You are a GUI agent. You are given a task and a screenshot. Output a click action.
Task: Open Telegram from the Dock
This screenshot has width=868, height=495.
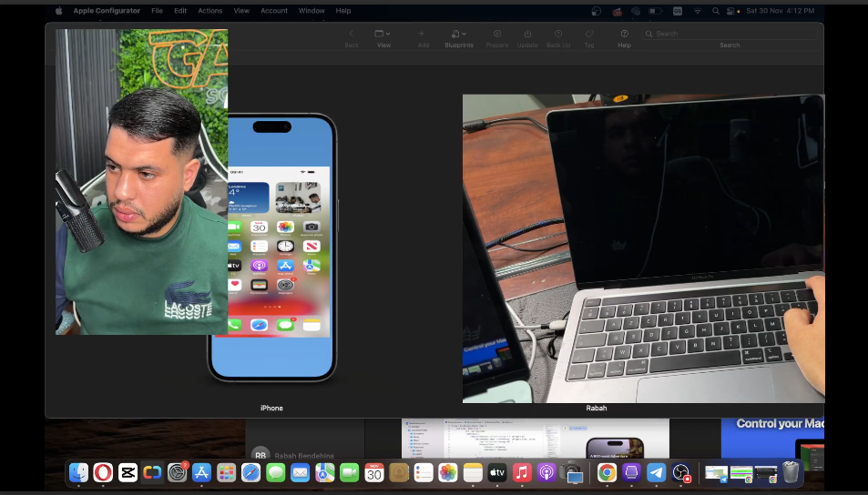pyautogui.click(x=656, y=472)
